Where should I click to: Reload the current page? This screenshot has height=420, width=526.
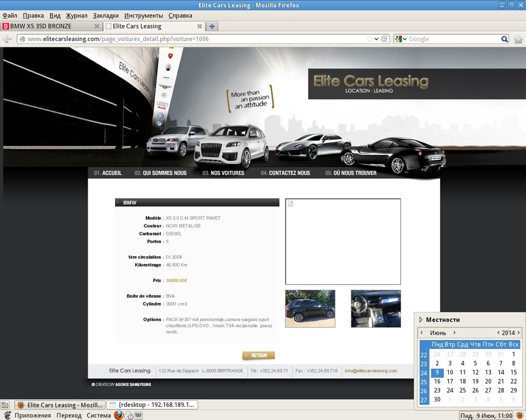coord(384,39)
